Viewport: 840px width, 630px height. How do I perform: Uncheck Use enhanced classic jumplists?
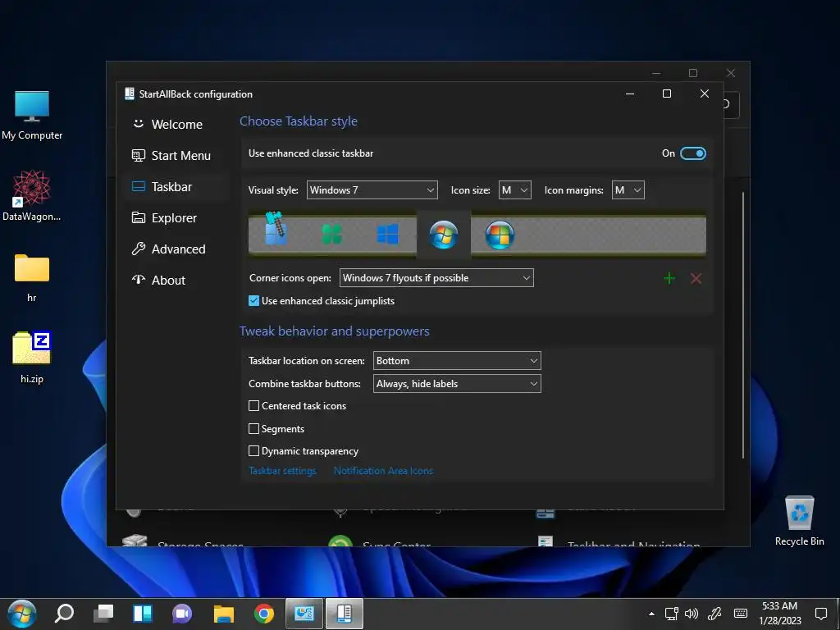[254, 301]
